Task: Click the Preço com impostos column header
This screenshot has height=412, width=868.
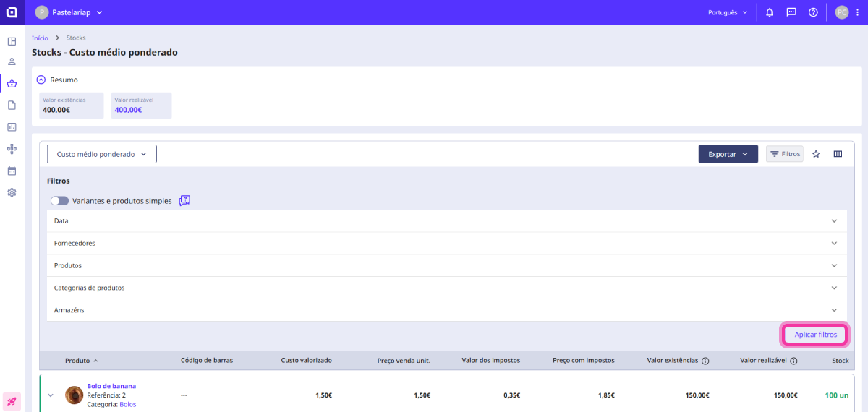Action: click(x=584, y=361)
